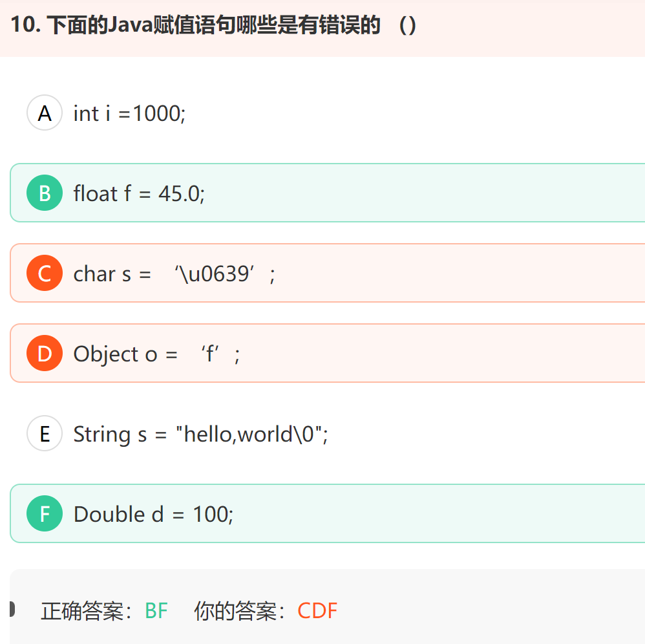645x644 pixels.
Task: Select the letter E option circle
Action: coord(45,434)
